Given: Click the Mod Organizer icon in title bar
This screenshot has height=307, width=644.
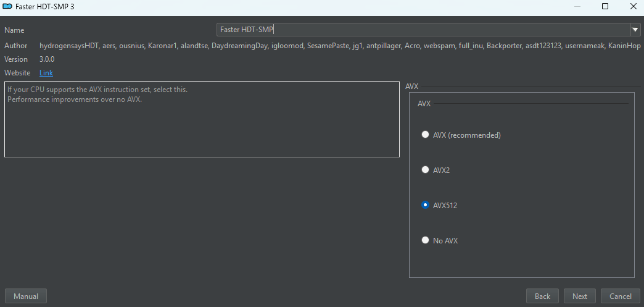Looking at the screenshot, I should click(8, 7).
